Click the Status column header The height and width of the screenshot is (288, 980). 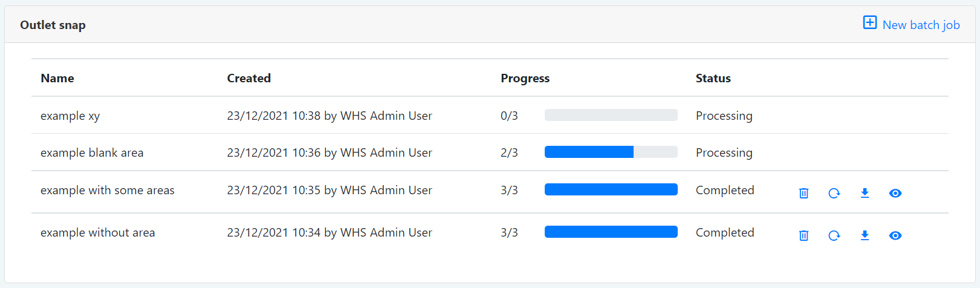point(713,78)
